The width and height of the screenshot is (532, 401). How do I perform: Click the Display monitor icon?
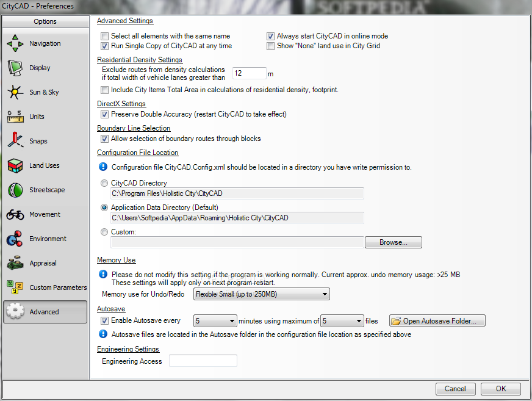pos(15,68)
